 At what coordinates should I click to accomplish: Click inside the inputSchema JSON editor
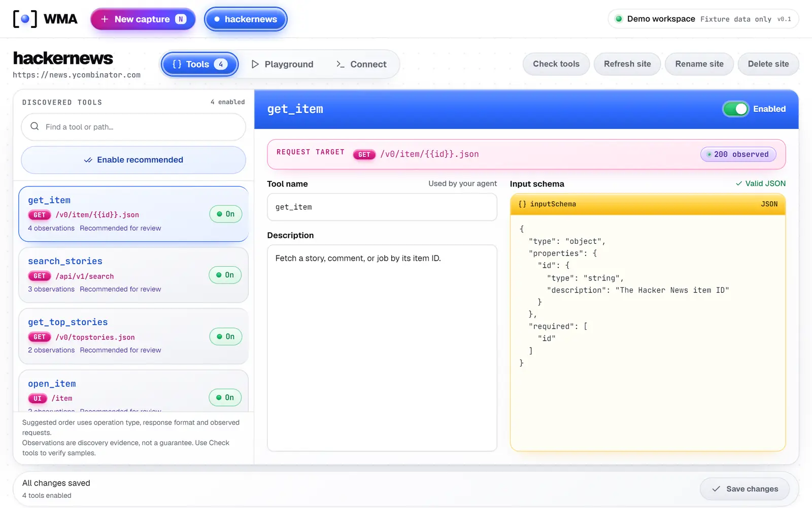point(648,333)
